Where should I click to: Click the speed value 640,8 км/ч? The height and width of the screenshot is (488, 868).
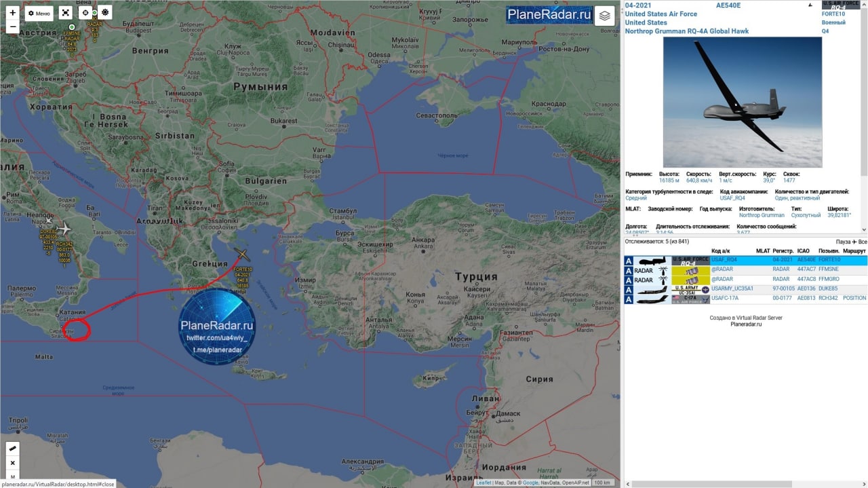(x=699, y=181)
